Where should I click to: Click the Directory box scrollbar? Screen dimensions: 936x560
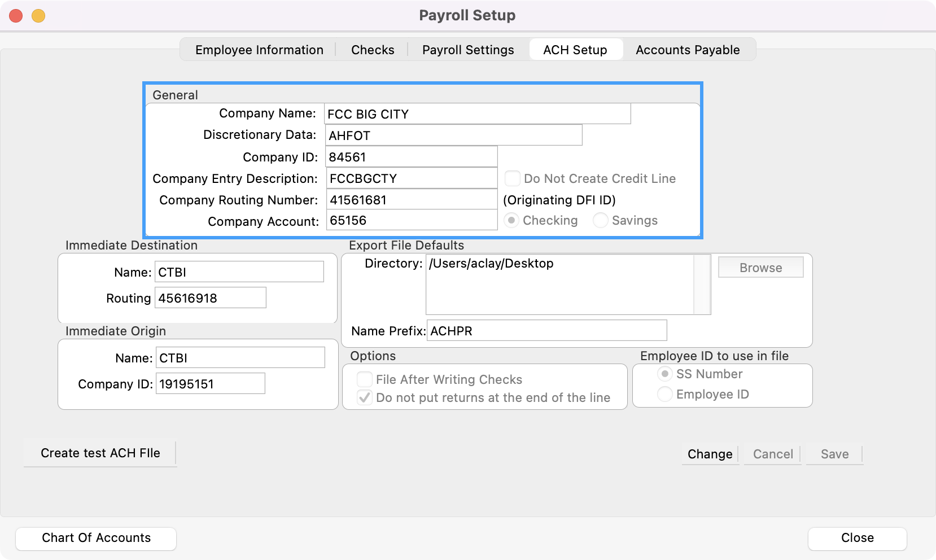(x=702, y=285)
